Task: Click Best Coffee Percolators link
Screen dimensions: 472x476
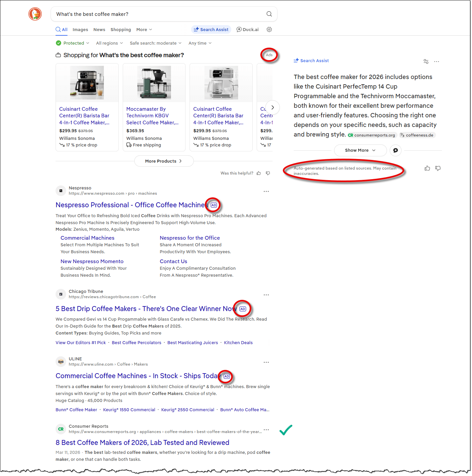Action: coord(137,343)
